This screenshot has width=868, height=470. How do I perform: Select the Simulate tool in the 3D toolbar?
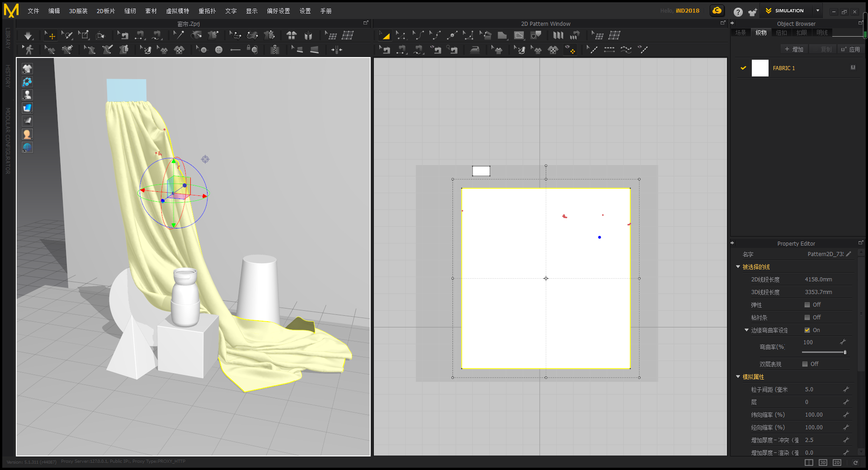28,35
